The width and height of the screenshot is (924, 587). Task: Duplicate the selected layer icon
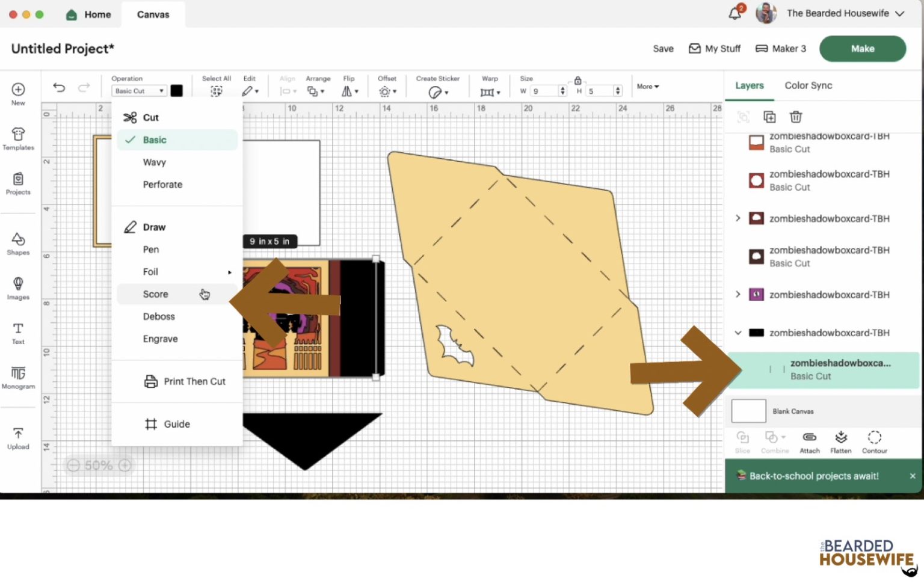[x=769, y=117]
